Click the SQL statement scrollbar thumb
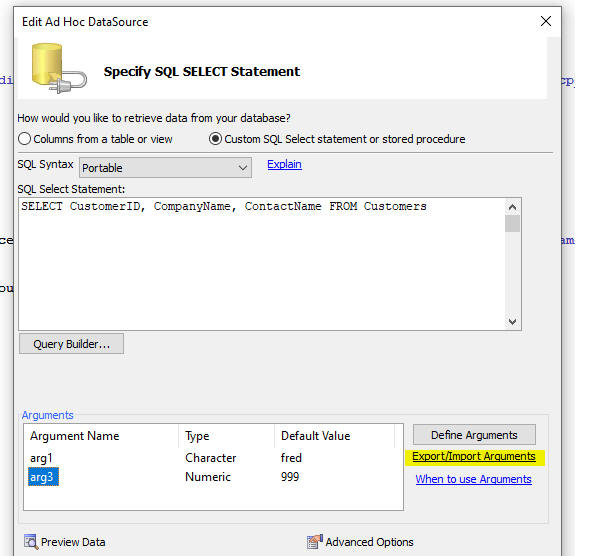 pos(512,223)
